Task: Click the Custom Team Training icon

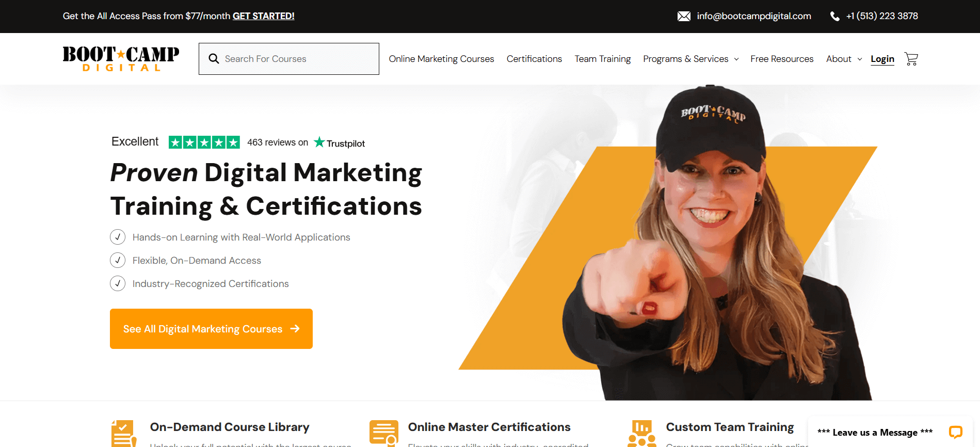Action: pyautogui.click(x=642, y=434)
